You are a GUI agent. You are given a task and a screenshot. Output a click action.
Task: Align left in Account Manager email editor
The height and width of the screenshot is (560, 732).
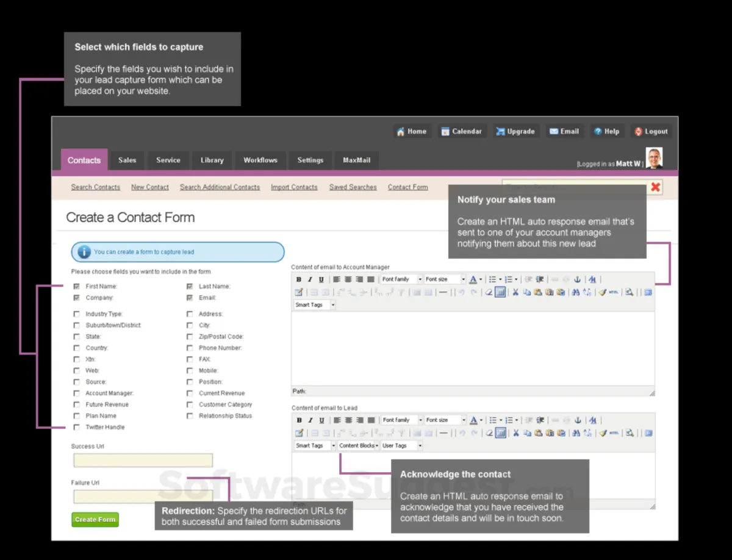pos(337,279)
